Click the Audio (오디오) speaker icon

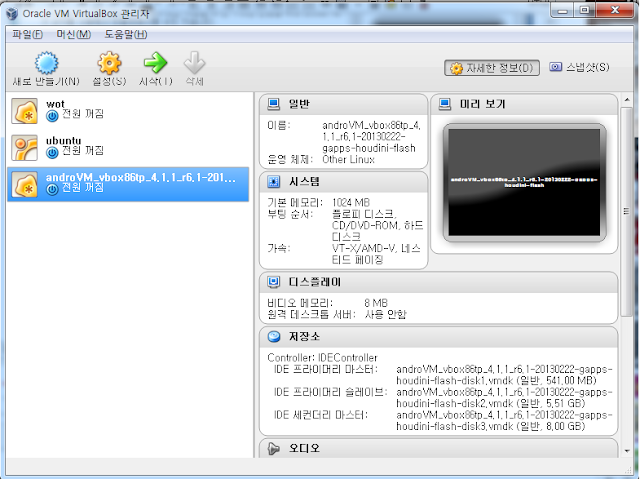(x=273, y=449)
